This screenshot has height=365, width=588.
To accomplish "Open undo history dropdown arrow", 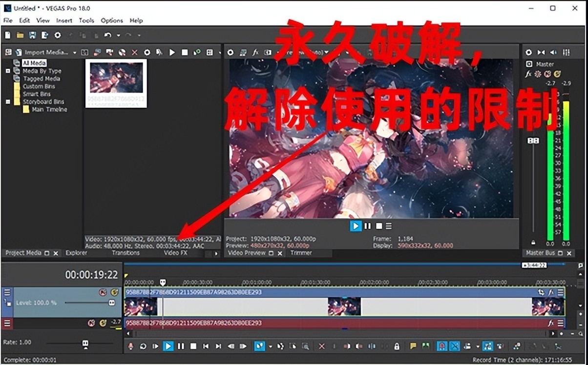I will 118,35.
